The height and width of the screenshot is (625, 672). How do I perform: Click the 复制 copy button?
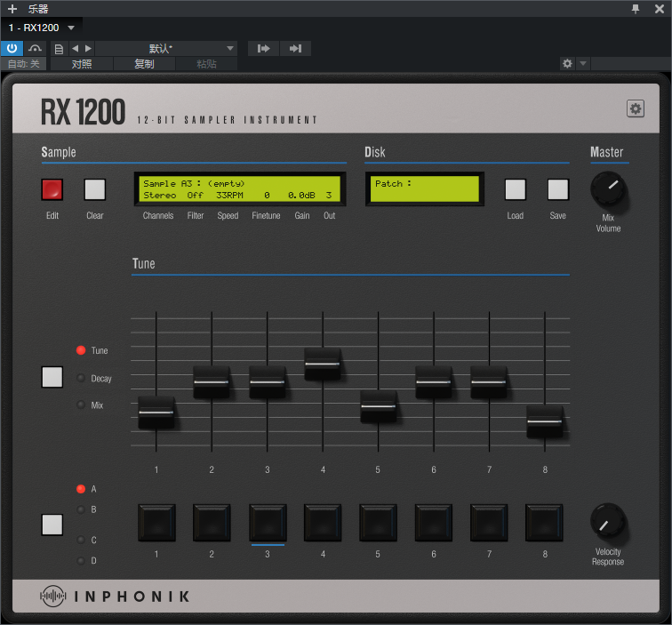(x=144, y=64)
